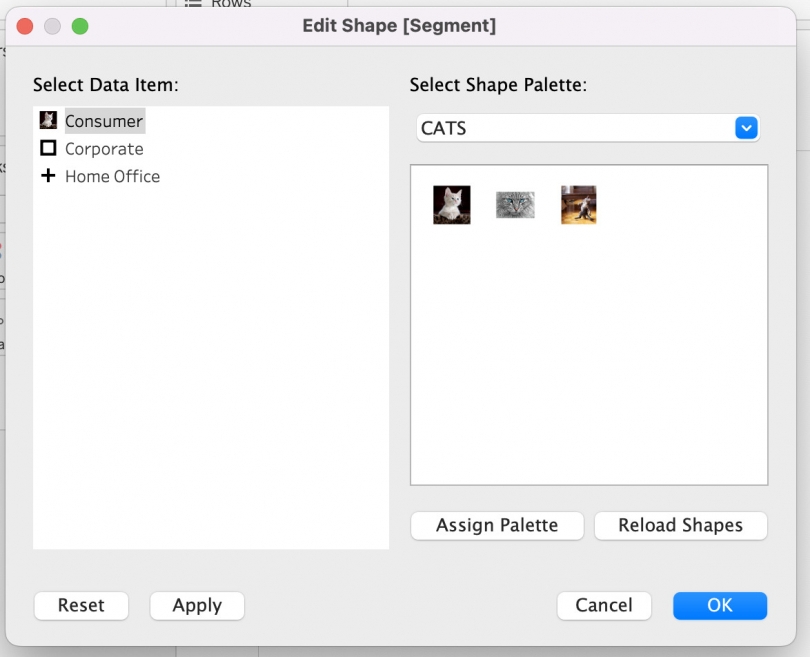
Task: Select the Consumer data item
Action: point(104,120)
